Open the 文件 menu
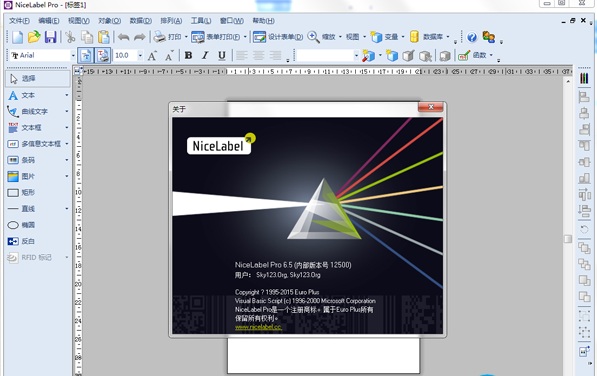 [x=19, y=21]
